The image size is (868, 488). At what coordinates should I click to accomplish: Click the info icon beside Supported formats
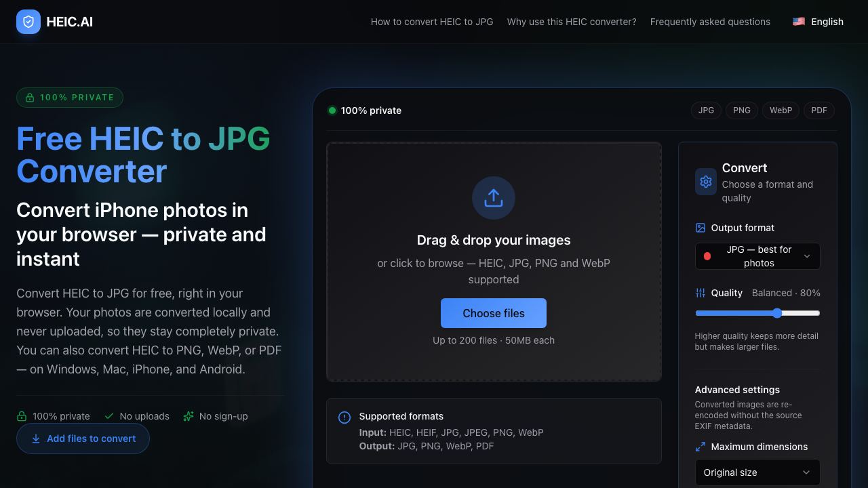click(344, 418)
